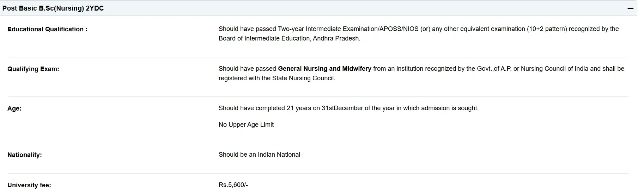Click the Board of Intermediate Education, Andhra Pradesh line

pos(289,38)
